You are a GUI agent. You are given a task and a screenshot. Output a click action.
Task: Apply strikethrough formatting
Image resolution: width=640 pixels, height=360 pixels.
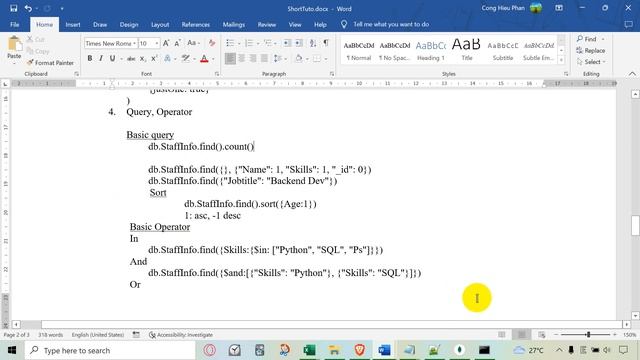click(131, 59)
